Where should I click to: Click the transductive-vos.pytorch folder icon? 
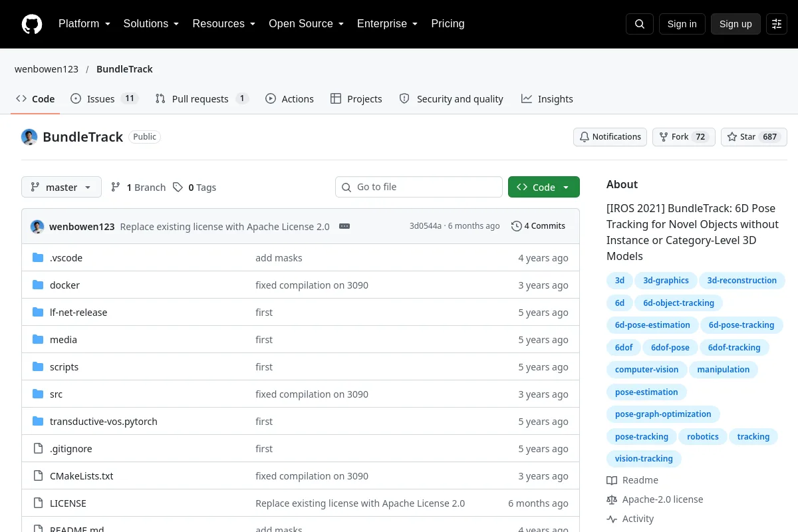point(38,422)
